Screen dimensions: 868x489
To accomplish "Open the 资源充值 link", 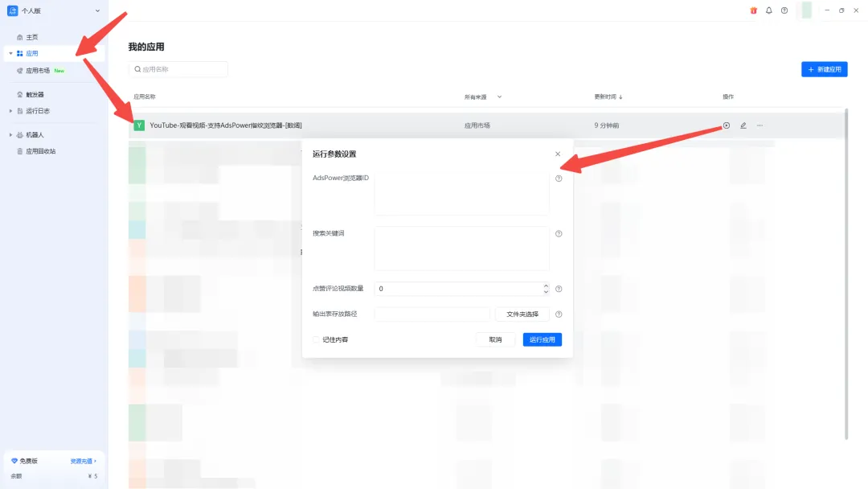I will pos(83,461).
